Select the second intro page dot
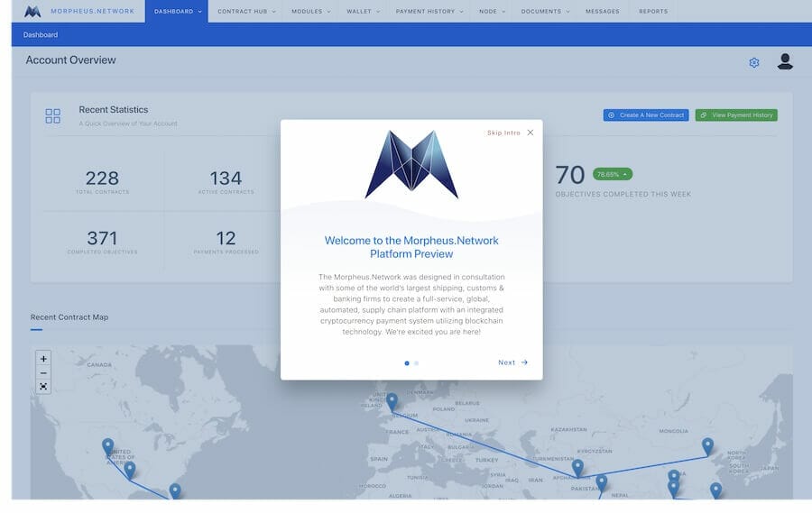This screenshot has width=812, height=513. [416, 363]
